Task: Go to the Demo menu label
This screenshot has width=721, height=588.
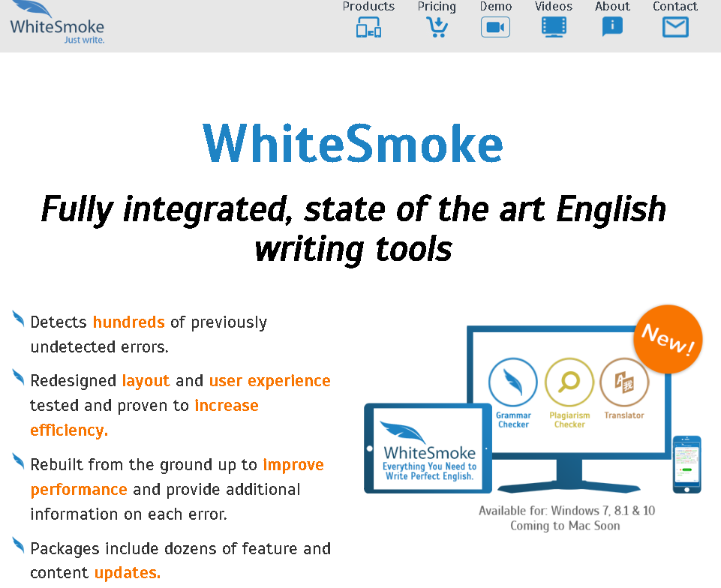Action: tap(496, 7)
